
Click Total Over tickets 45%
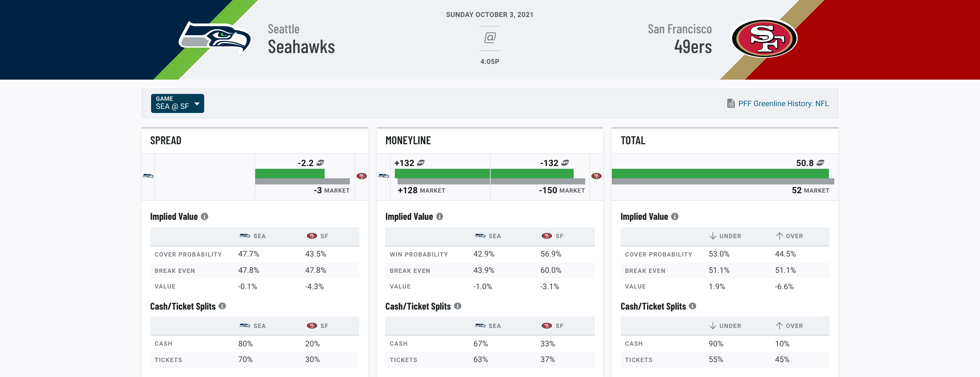point(782,359)
